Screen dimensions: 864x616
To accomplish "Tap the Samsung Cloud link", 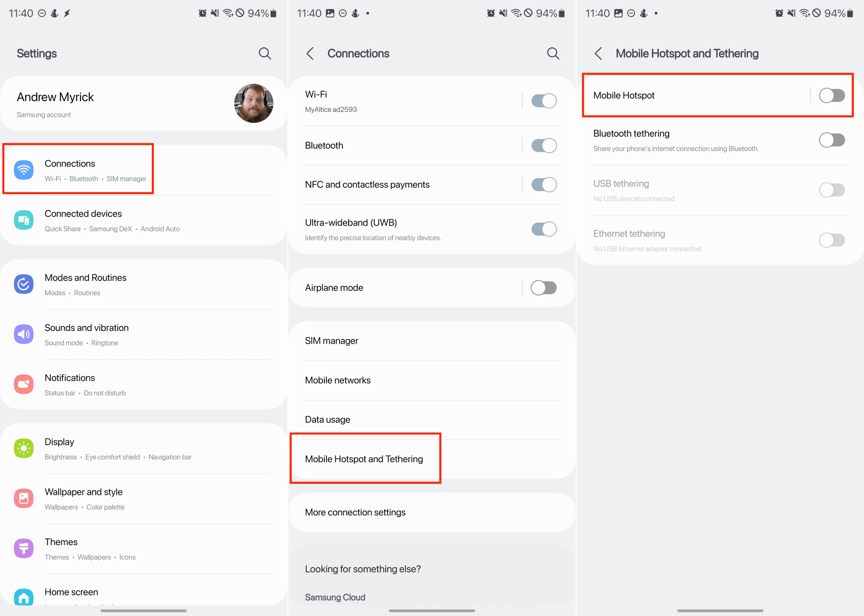I will pyautogui.click(x=335, y=597).
